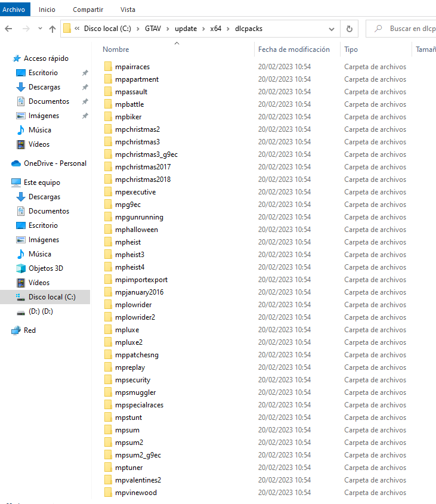Select the mpsum2_g9ec folder name
The image size is (436, 504).
click(138, 455)
